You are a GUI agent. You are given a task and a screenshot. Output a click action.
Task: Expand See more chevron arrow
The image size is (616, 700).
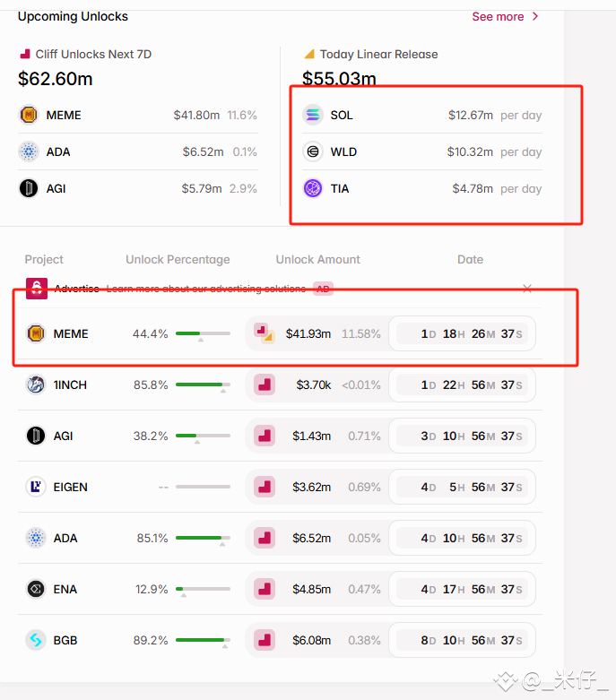pos(535,16)
